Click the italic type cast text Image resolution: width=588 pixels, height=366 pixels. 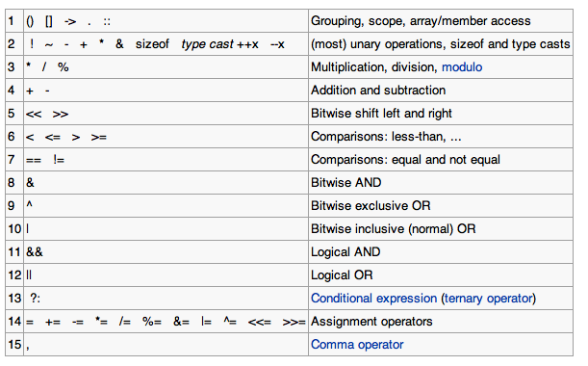click(207, 44)
